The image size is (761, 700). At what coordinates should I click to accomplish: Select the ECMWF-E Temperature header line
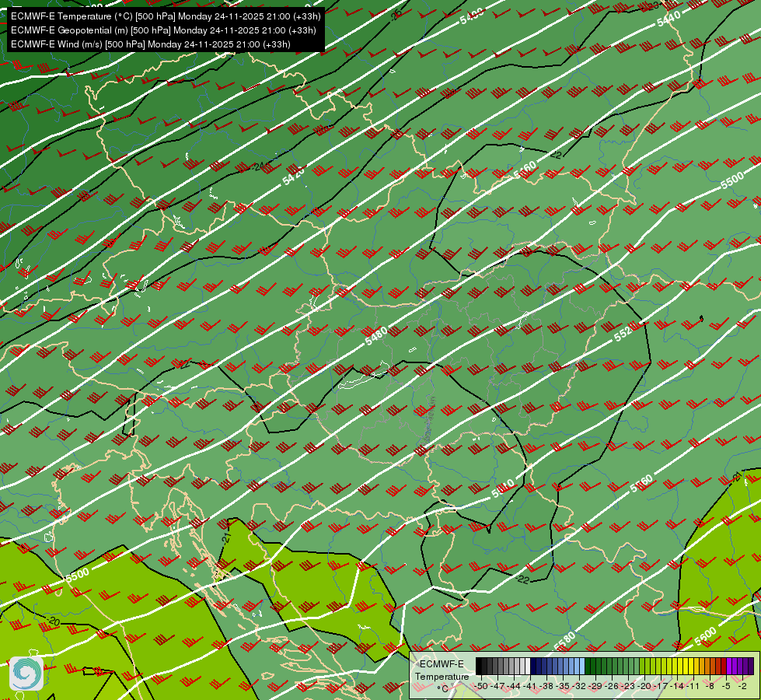166,16
